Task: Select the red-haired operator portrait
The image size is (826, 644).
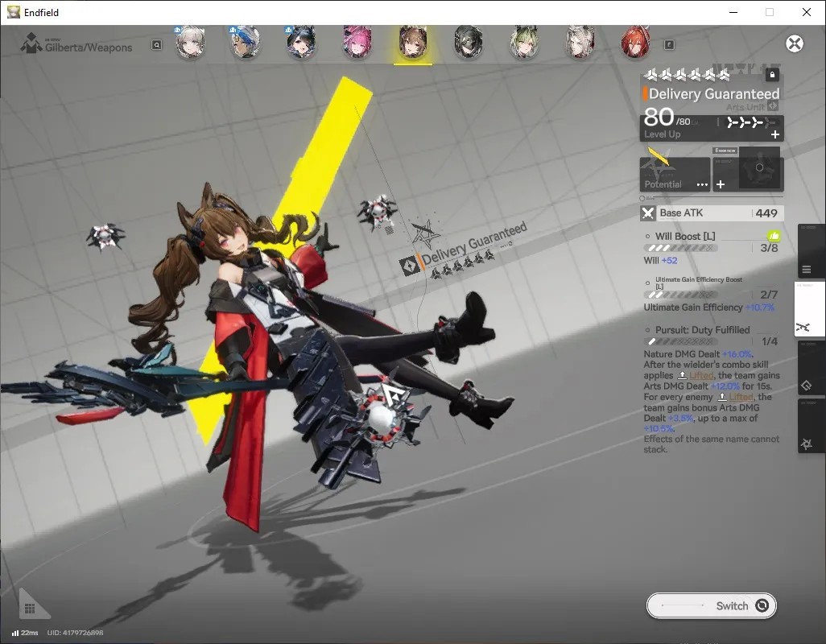Action: pyautogui.click(x=636, y=42)
